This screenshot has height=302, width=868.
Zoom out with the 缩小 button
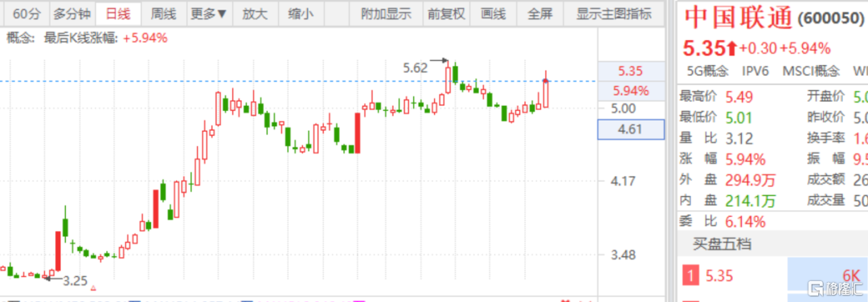coord(301,14)
